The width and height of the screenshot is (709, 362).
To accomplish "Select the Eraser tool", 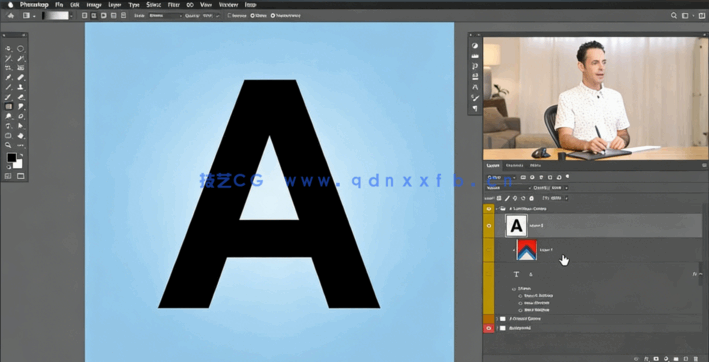I will [21, 97].
